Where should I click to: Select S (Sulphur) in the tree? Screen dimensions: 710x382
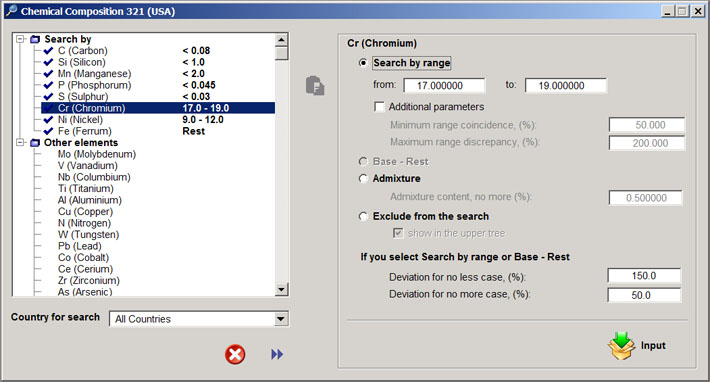point(83,97)
